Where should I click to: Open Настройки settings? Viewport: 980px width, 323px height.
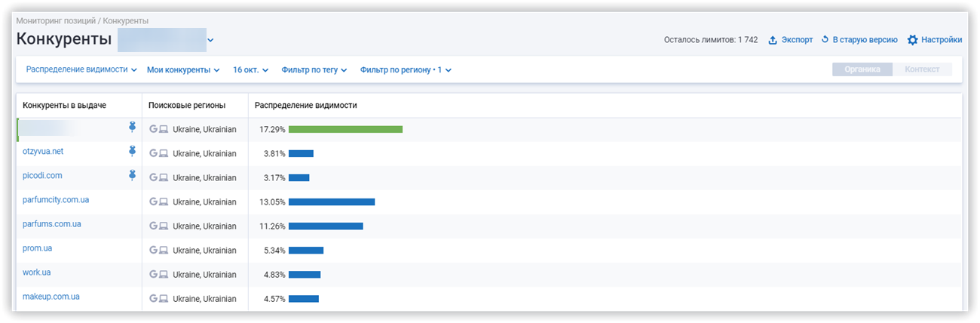(935, 40)
